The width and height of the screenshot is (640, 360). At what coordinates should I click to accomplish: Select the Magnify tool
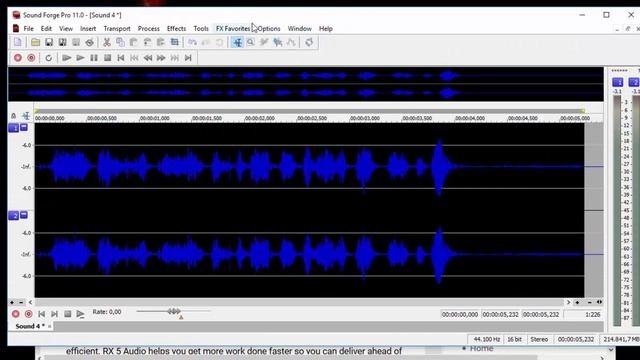tap(251, 42)
